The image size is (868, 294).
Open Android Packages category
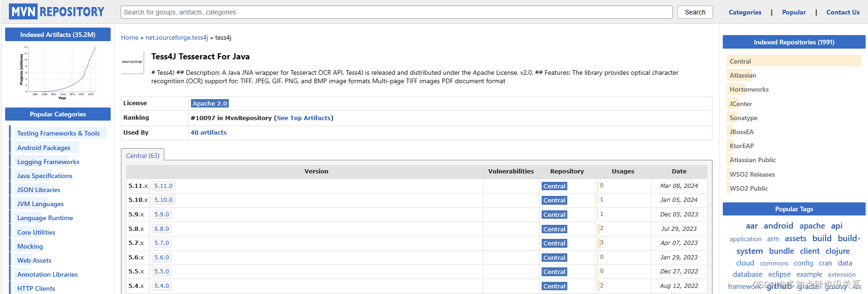point(44,148)
